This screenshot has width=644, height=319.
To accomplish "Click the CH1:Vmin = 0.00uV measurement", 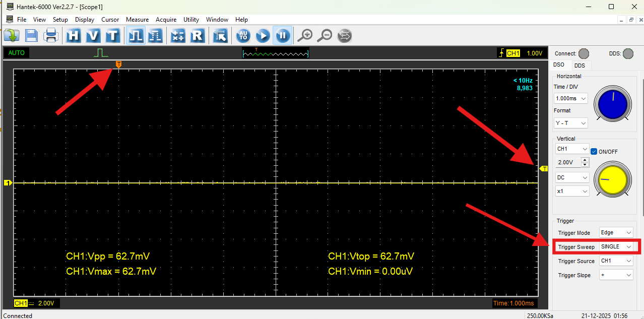I will point(370,271).
